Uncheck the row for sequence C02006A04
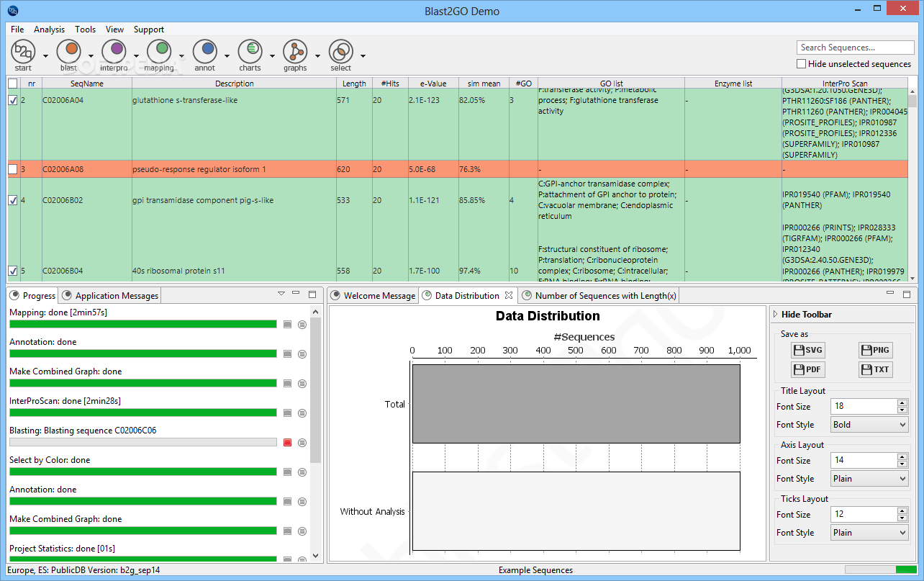Viewport: 924px width, 581px height. [x=12, y=101]
